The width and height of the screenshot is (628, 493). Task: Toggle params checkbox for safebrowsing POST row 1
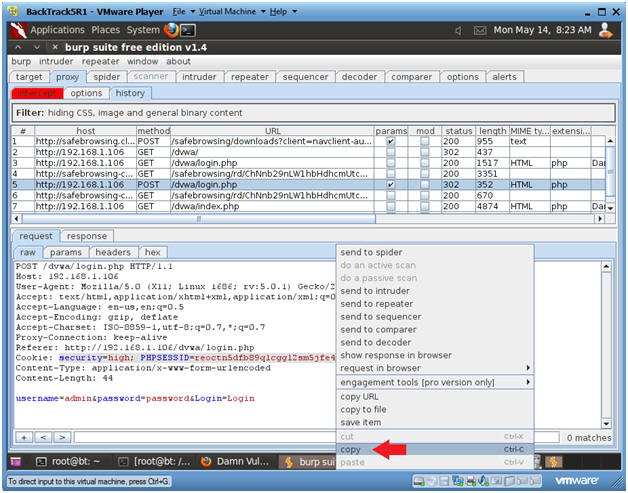coord(390,141)
